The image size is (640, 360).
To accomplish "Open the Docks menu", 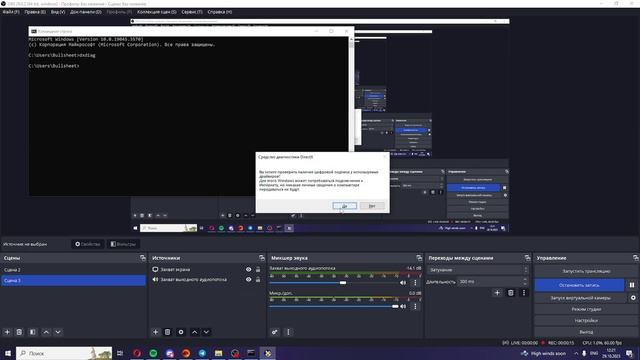I will [x=86, y=12].
